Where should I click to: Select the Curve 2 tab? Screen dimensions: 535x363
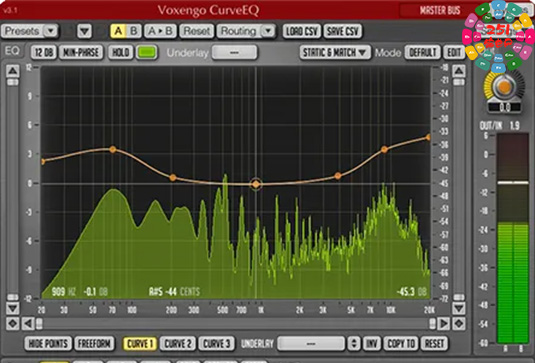point(178,344)
